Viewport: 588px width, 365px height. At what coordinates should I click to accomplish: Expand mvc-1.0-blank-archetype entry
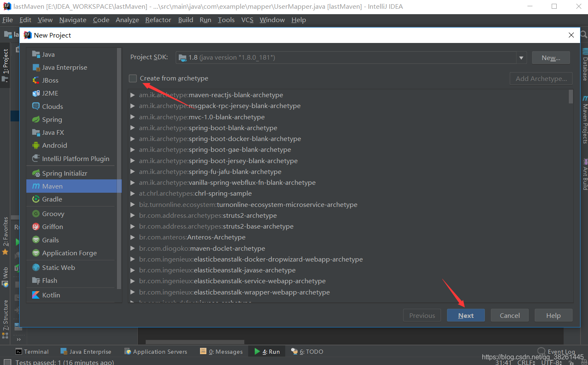click(x=132, y=117)
